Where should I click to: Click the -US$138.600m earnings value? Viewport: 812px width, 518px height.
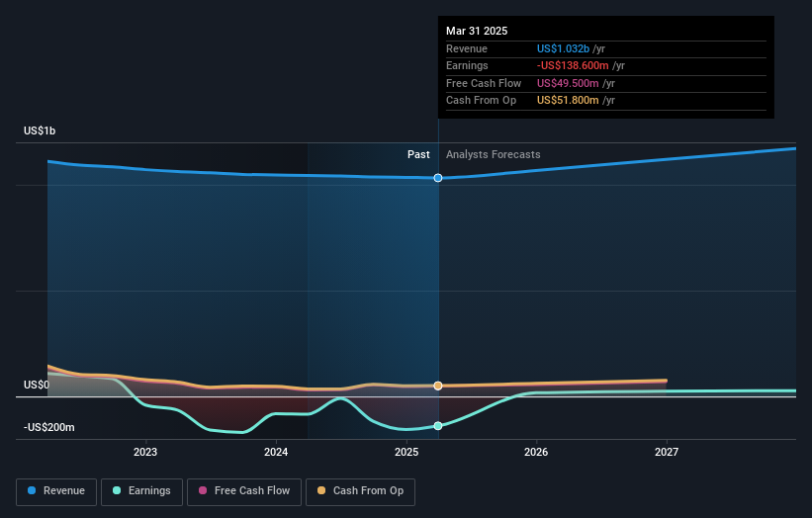[573, 65]
